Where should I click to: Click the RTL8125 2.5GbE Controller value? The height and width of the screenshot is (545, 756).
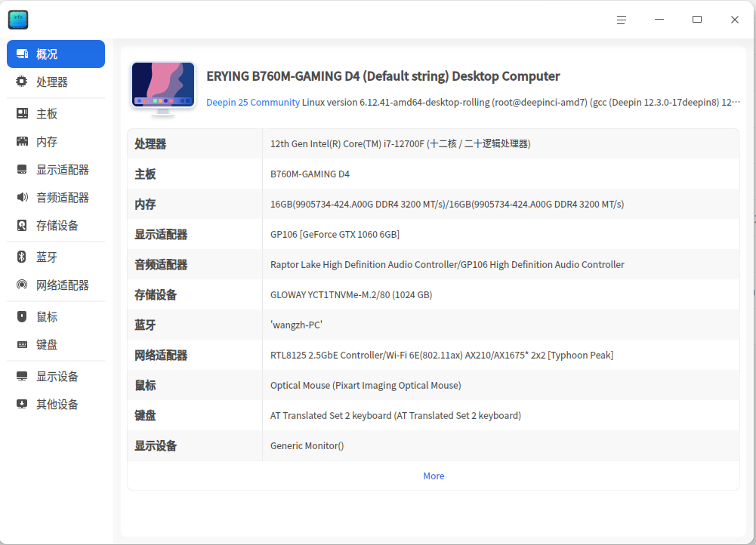[442, 355]
